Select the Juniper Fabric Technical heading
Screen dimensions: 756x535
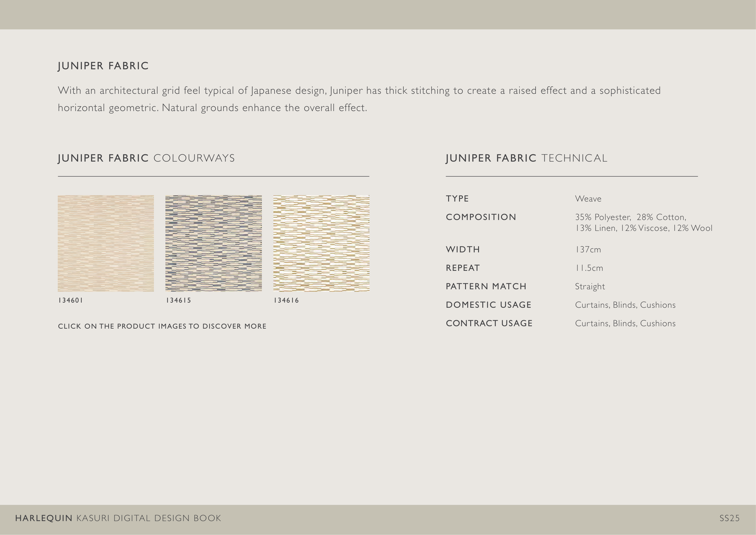526,158
